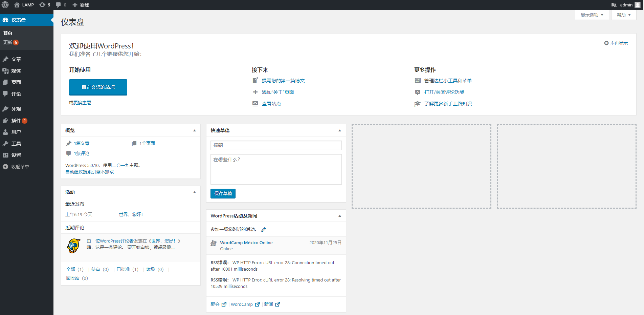Collapse the 活动 widget arrow
The image size is (644, 315).
point(195,192)
